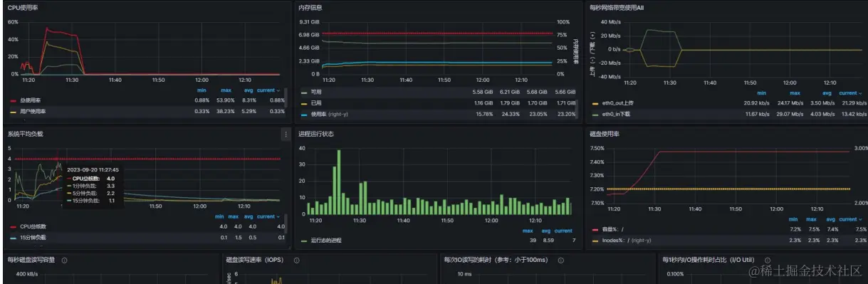Image resolution: width=868 pixels, height=284 pixels.
Task: Sort network legend by max column
Action: pos(795,93)
